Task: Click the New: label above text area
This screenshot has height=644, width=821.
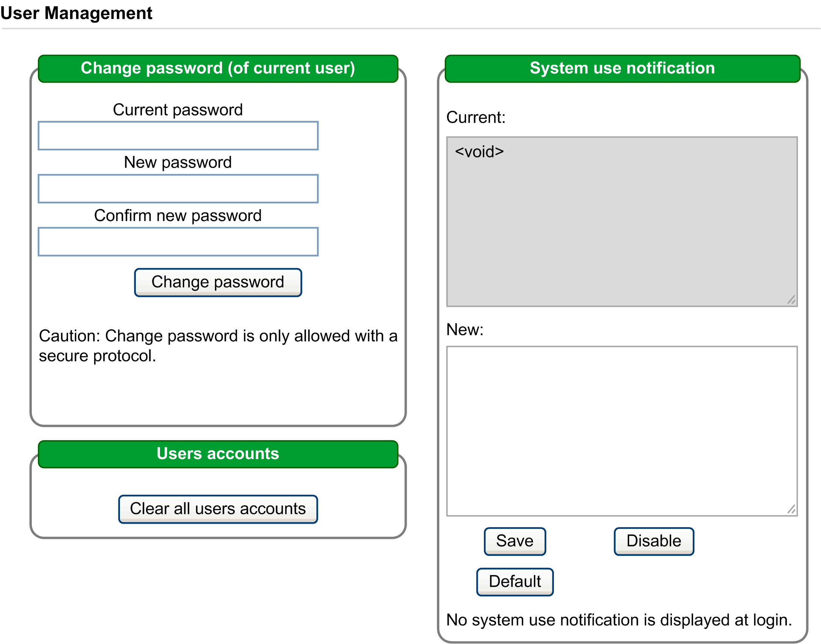Action: pyautogui.click(x=465, y=330)
